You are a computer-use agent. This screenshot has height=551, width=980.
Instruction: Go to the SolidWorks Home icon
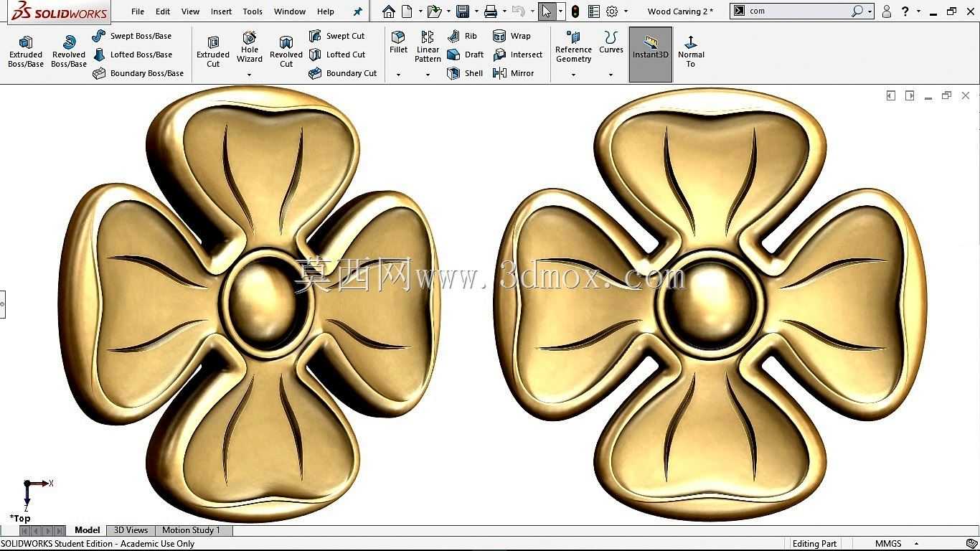[x=388, y=11]
